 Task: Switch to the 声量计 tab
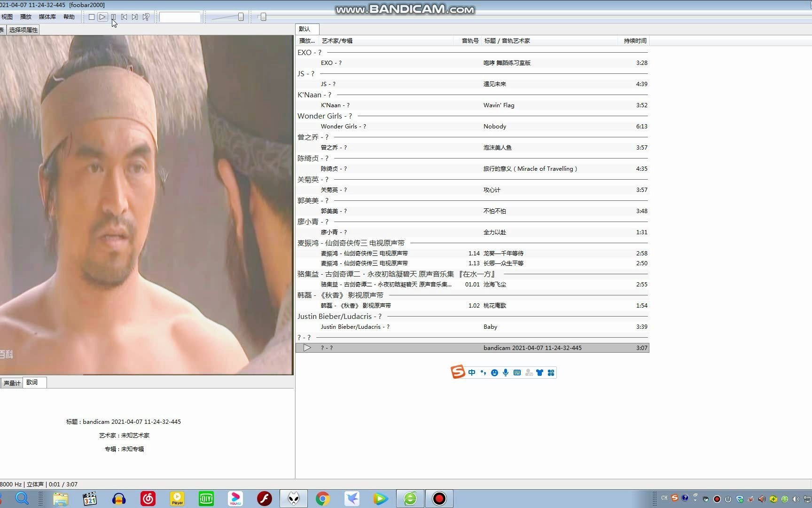(x=12, y=383)
